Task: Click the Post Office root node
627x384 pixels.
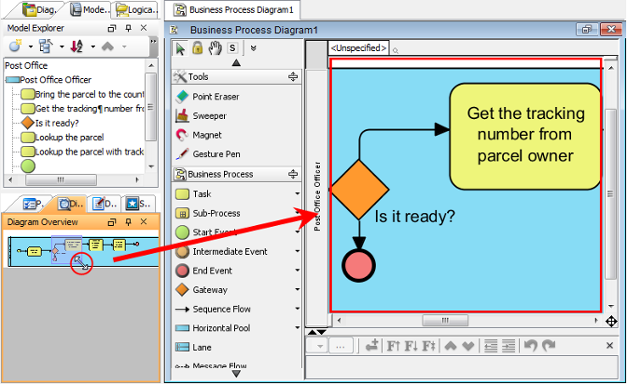Action: [x=26, y=66]
